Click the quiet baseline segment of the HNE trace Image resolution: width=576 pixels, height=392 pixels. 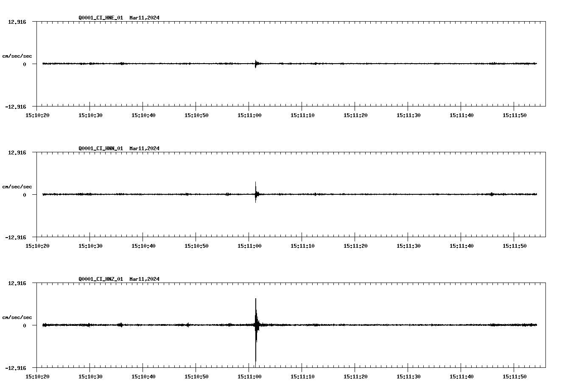382,64
